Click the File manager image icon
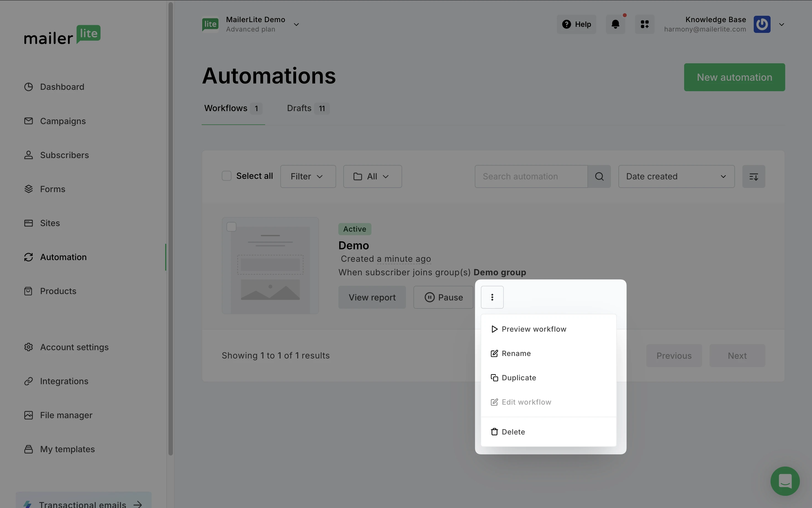 coord(28,415)
